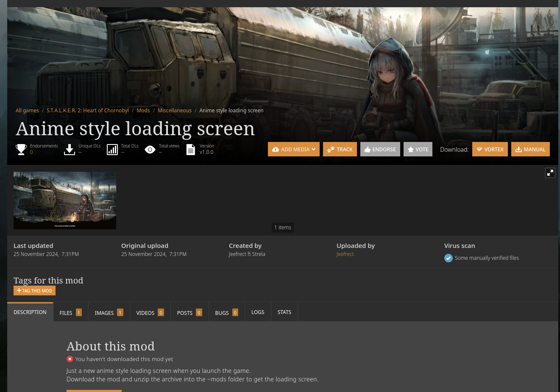Click 'About this mod' heading
The image size is (560, 392).
[111, 346]
